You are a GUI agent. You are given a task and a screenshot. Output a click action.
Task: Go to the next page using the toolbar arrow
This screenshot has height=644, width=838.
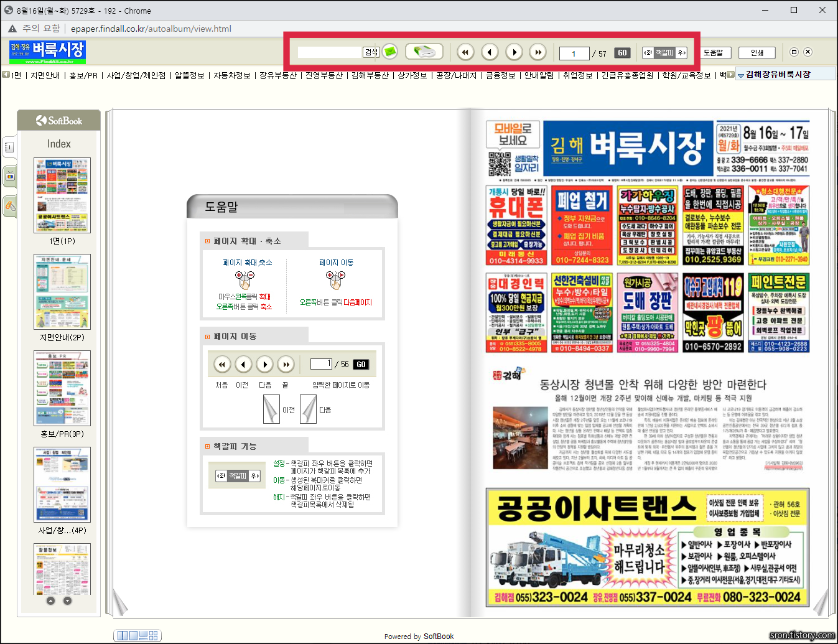click(x=514, y=52)
